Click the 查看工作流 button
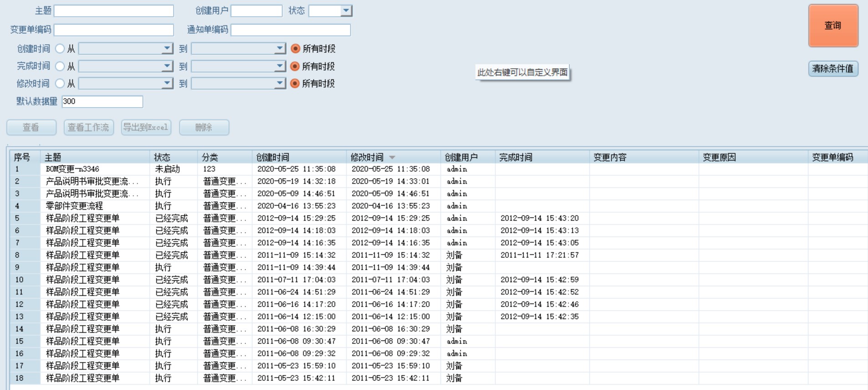 tap(88, 128)
